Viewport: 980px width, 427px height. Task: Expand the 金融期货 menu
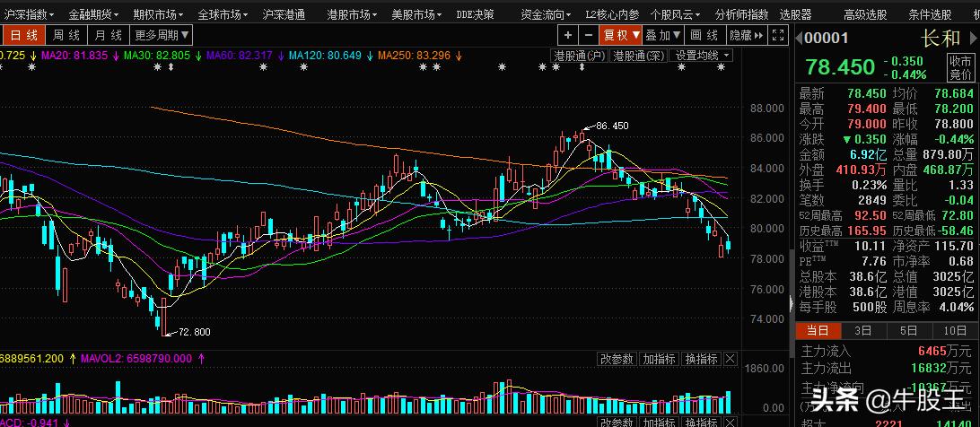[x=93, y=13]
